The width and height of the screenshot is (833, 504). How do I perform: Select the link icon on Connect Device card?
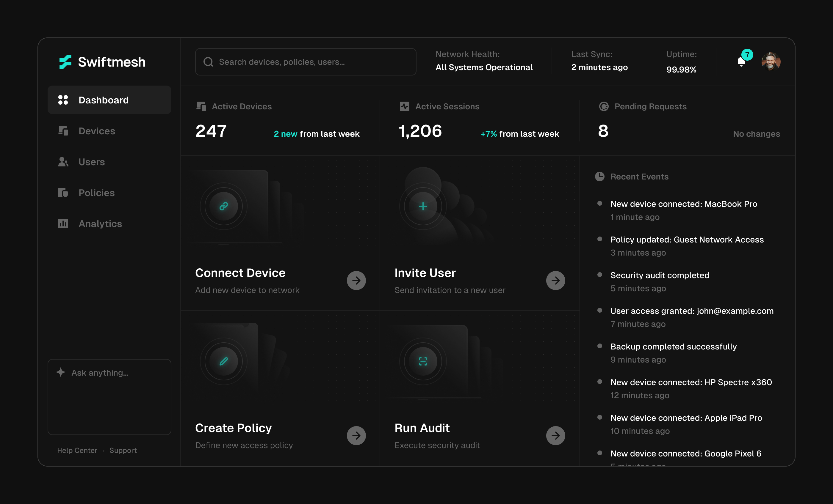[x=223, y=207]
